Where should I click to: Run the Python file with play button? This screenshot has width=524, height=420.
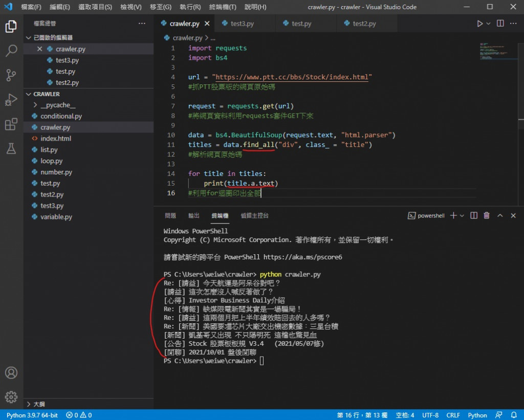point(479,24)
